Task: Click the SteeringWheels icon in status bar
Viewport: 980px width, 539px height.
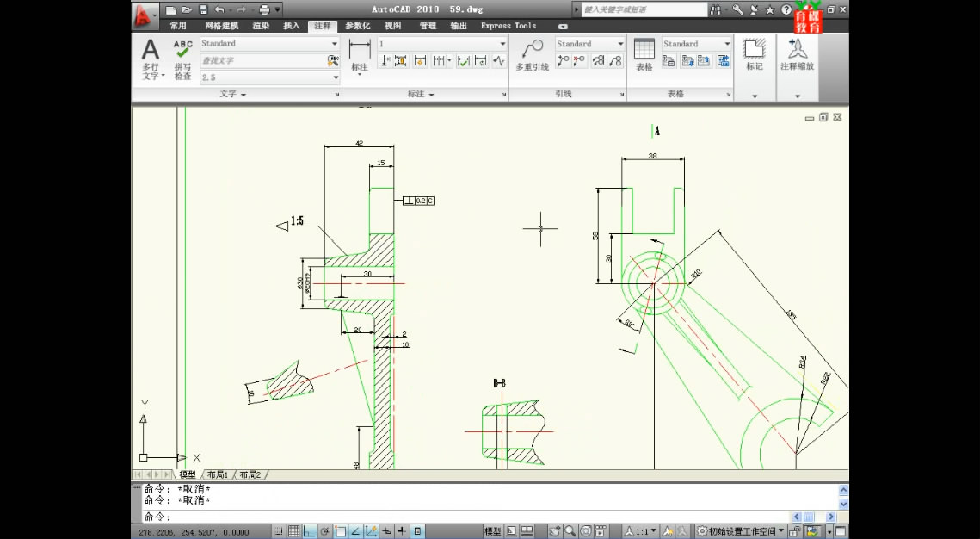Action: tap(586, 531)
